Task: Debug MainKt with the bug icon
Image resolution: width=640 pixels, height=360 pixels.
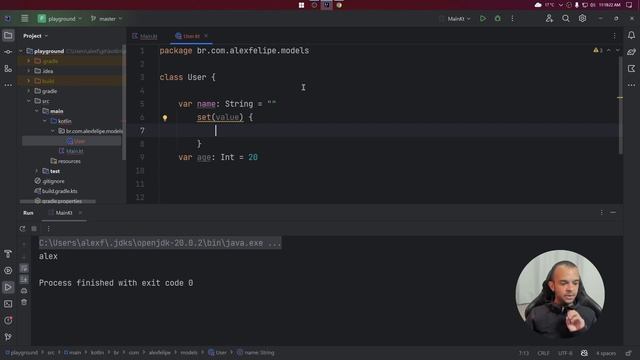Action: pos(498,19)
